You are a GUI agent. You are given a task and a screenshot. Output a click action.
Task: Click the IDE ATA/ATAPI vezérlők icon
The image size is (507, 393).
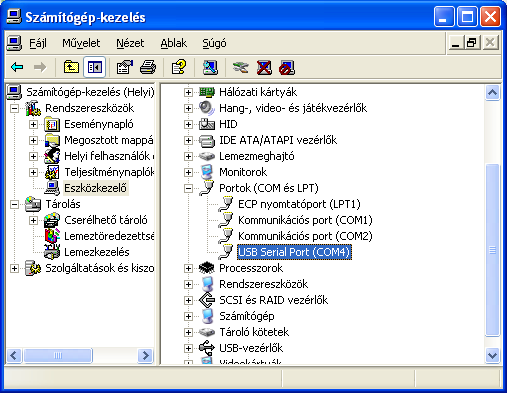pyautogui.click(x=207, y=140)
